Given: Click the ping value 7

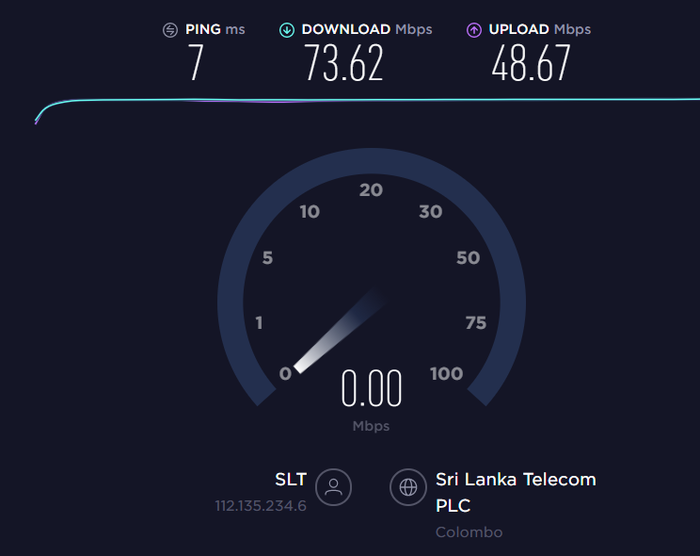Looking at the screenshot, I should [196, 63].
